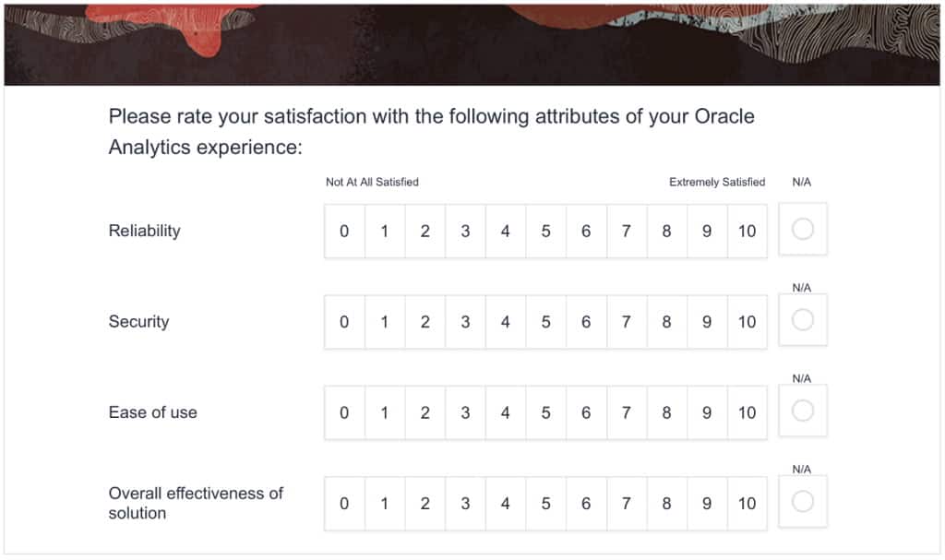The image size is (945, 560).
Task: Rate Reliability as 10
Action: (x=747, y=231)
